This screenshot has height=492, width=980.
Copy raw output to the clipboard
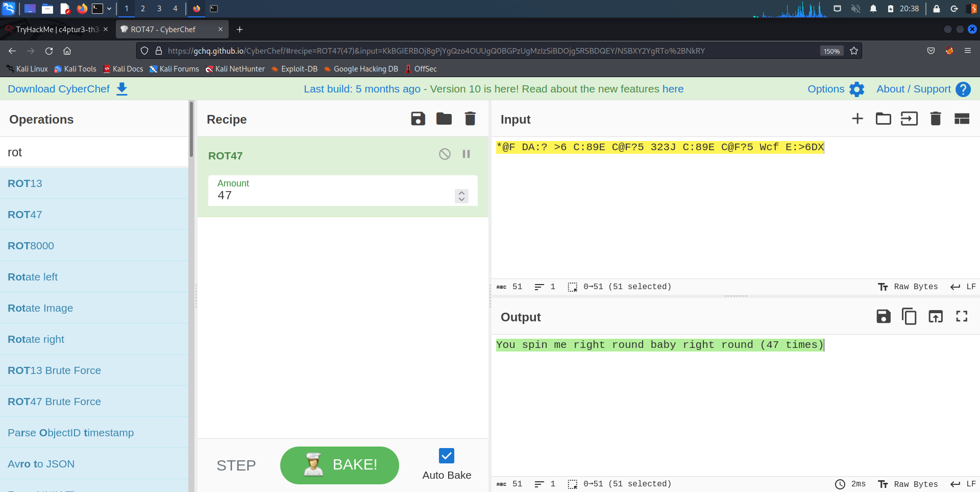tap(909, 317)
